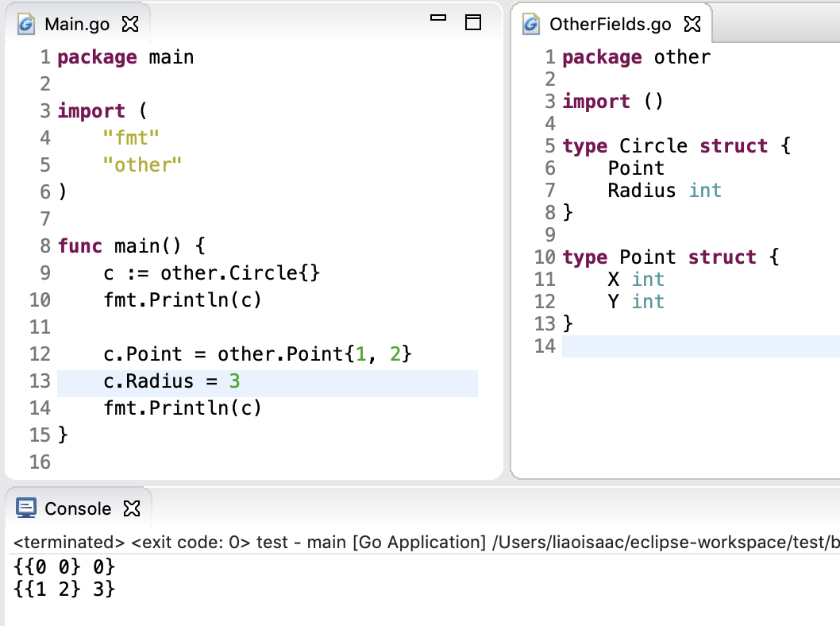Viewport: 840px width, 626px height.
Task: Select the Console tab
Action: (x=77, y=508)
